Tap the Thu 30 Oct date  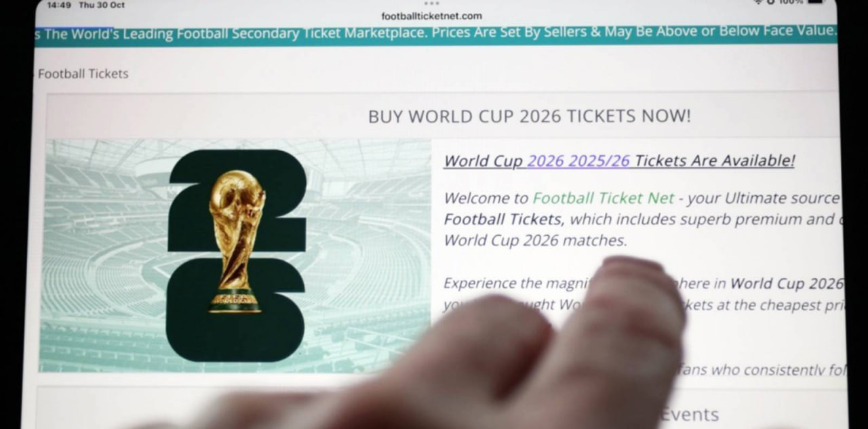102,5
